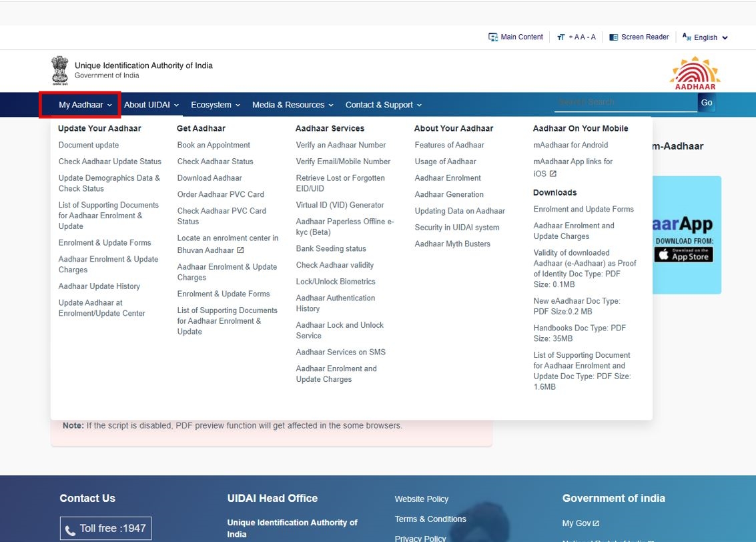Expand the About UIDAI menu

(x=151, y=105)
